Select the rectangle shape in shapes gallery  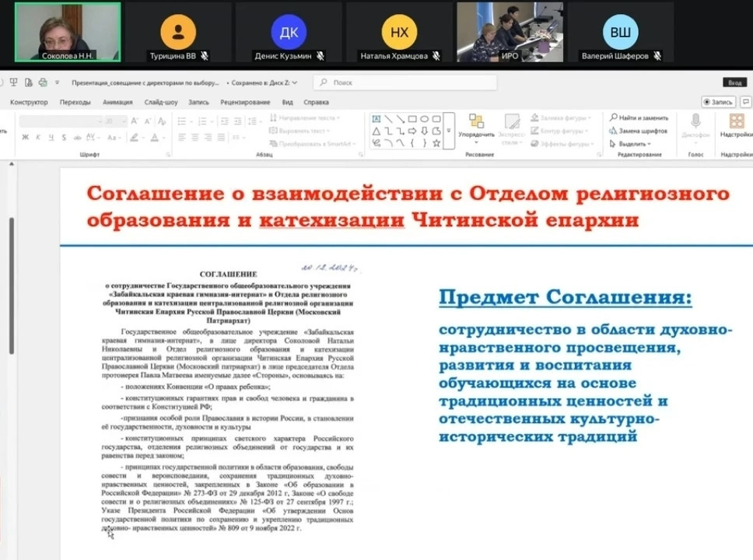413,119
